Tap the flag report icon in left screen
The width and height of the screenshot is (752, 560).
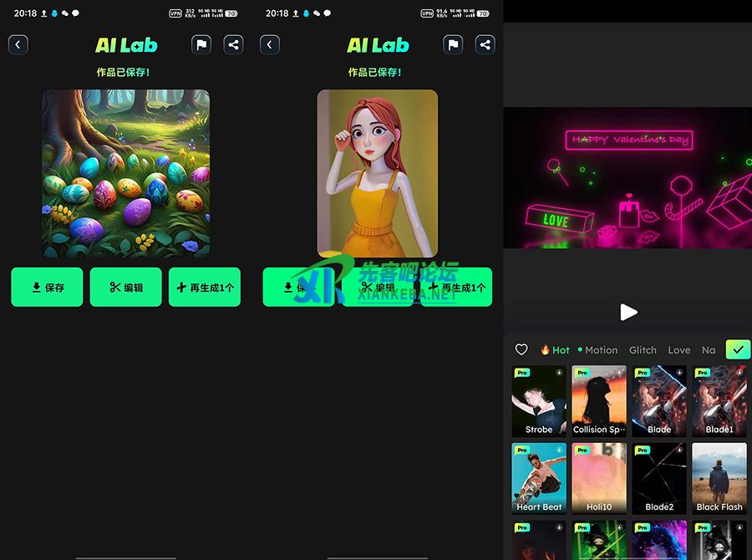[x=201, y=45]
